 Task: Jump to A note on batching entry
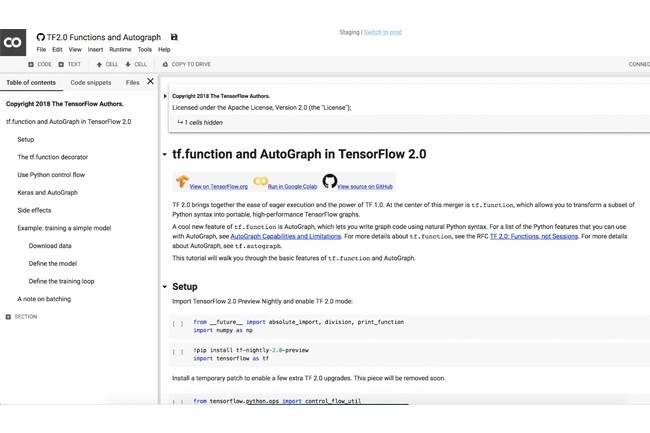click(x=44, y=299)
